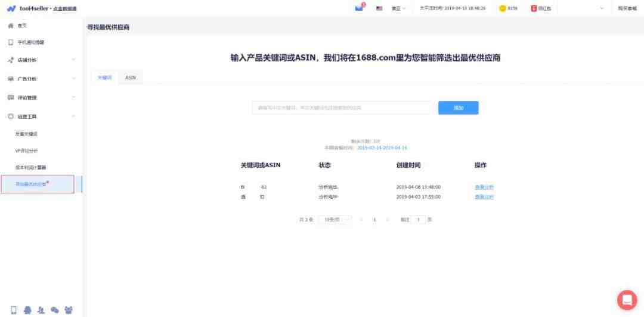Open the red chat support bubble
Screen dimensions: 644x317
tap(627, 300)
